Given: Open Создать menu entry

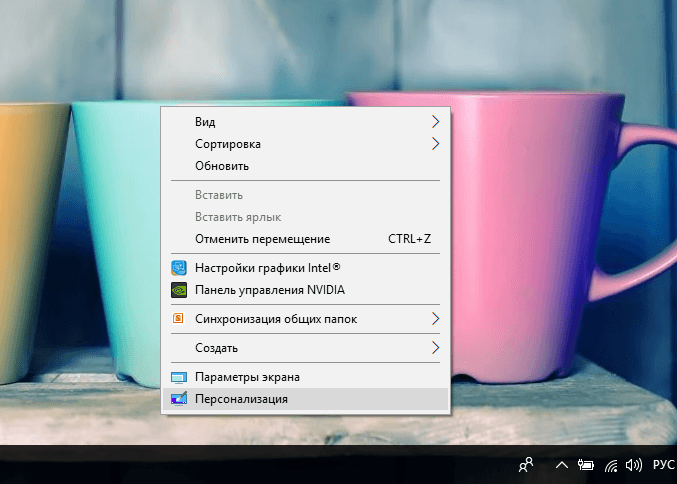Looking at the screenshot, I should click(x=306, y=348).
